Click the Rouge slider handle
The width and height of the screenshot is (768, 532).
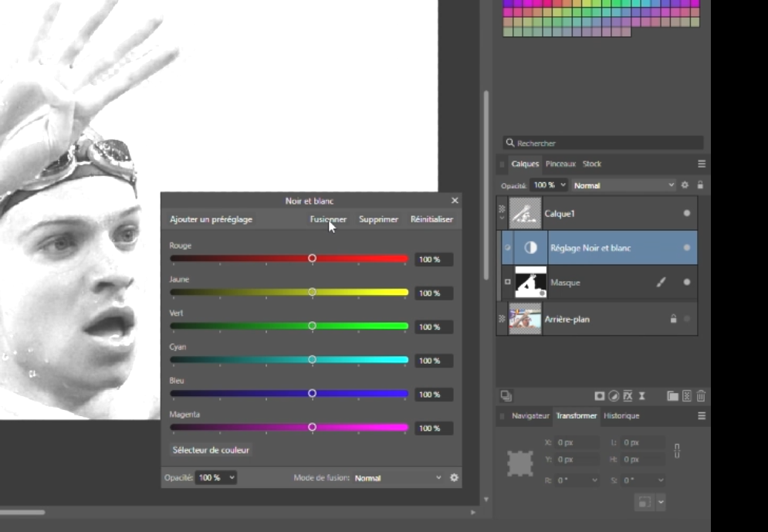pyautogui.click(x=312, y=259)
